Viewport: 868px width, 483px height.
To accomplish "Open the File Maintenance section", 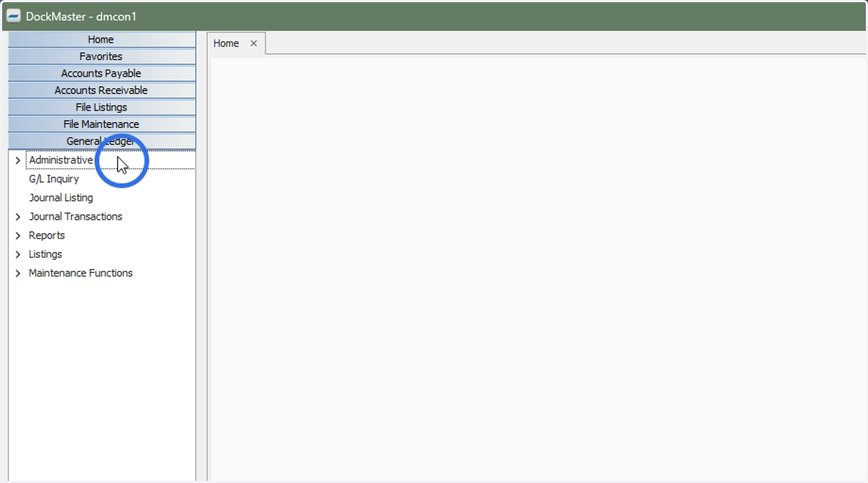I will click(101, 124).
